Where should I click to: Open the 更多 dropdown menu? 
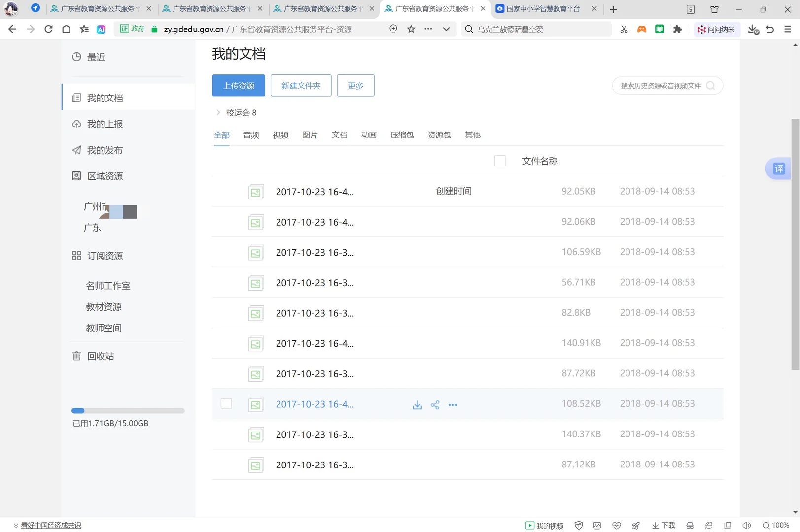[355, 85]
